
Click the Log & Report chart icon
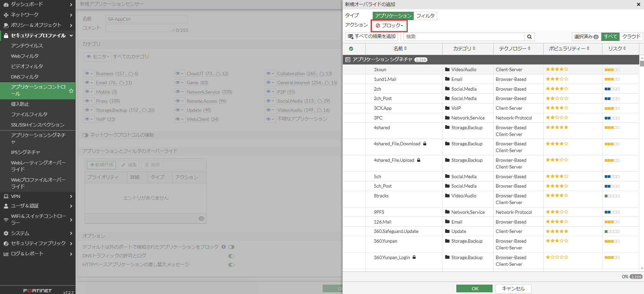pyautogui.click(x=6, y=254)
